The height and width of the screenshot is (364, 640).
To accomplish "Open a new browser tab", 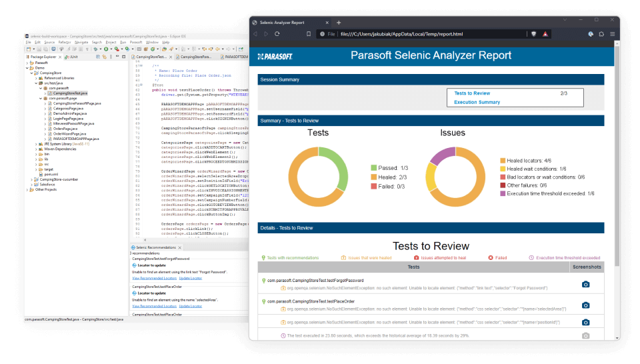I will point(339,23).
